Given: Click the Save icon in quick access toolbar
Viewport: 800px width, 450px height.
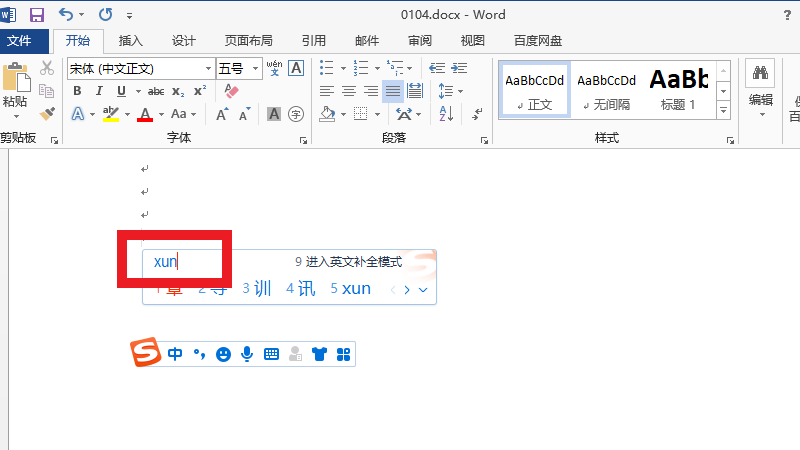Looking at the screenshot, I should tap(37, 15).
